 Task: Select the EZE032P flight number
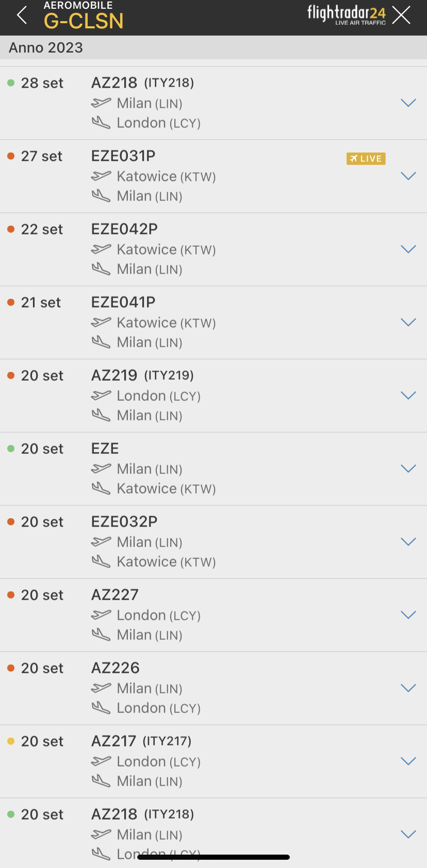124,522
